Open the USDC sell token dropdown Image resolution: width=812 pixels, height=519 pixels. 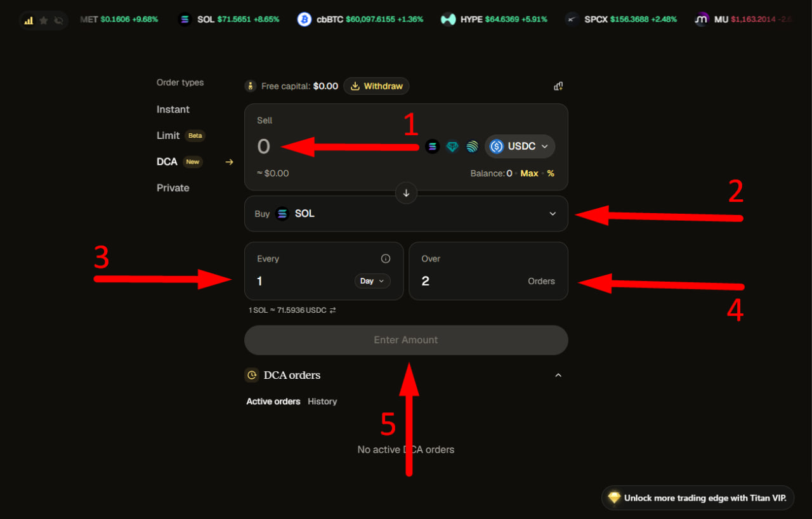520,147
